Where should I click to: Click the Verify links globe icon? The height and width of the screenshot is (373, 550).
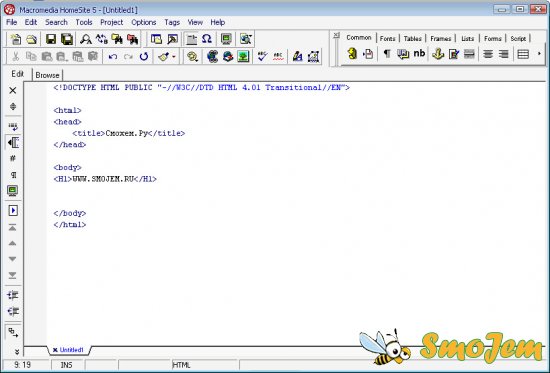tap(228, 56)
